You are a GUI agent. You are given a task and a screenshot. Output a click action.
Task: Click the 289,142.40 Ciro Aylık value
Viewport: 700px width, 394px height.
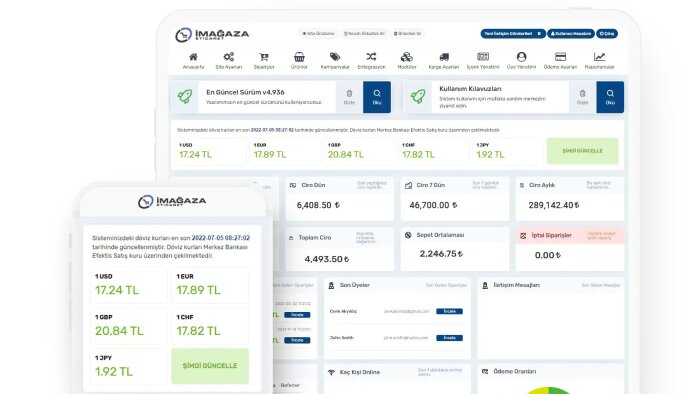(x=554, y=205)
